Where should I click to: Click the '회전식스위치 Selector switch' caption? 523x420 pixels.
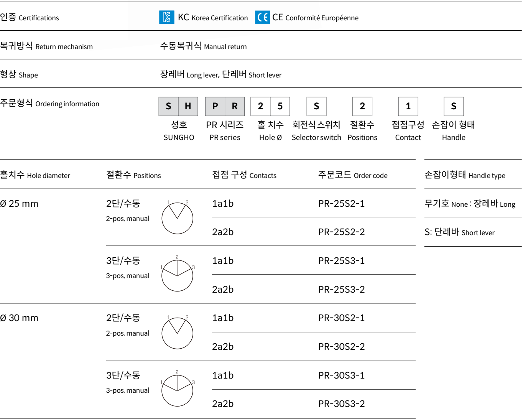pyautogui.click(x=316, y=131)
